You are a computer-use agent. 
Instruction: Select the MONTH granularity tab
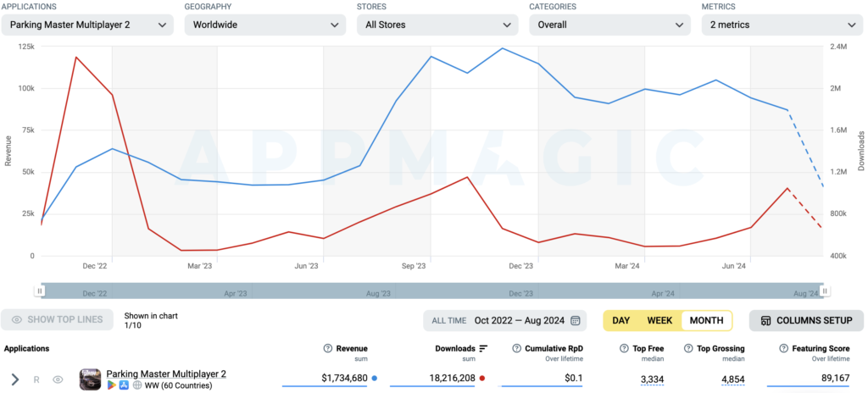pos(706,320)
